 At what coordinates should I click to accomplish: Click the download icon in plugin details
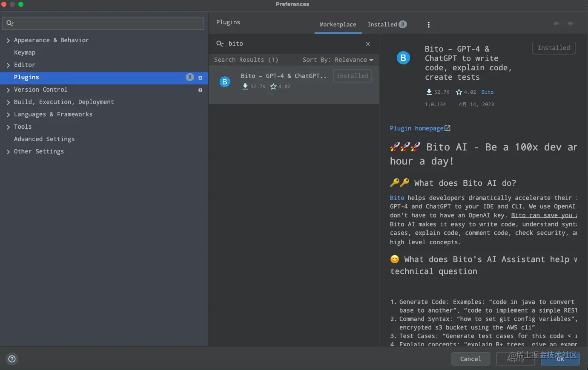(429, 92)
